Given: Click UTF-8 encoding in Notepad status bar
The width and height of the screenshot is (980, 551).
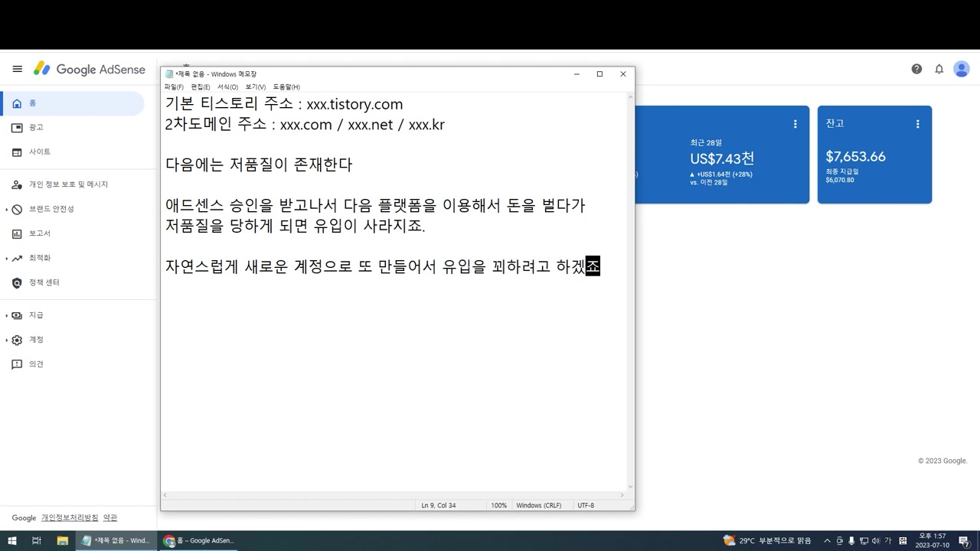Looking at the screenshot, I should 586,505.
